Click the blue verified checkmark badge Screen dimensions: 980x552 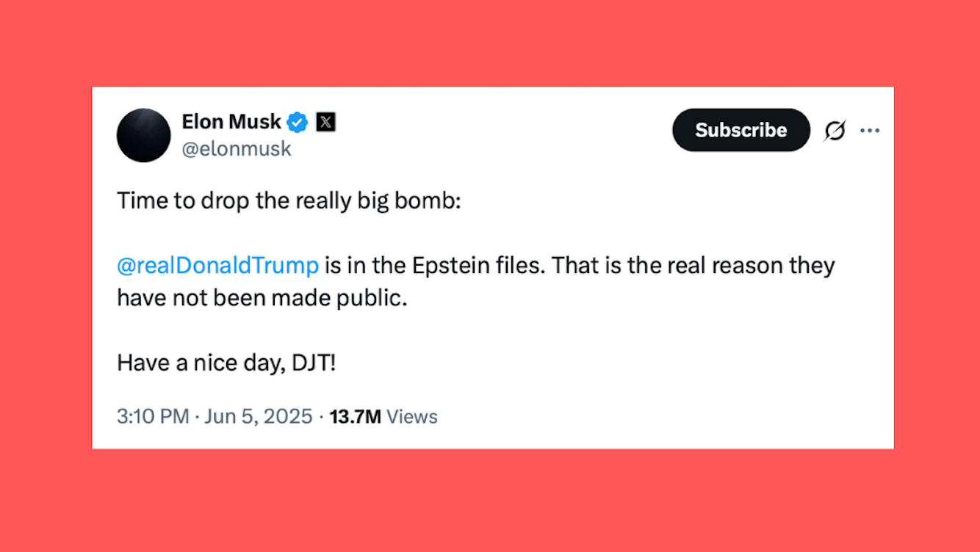tap(297, 122)
